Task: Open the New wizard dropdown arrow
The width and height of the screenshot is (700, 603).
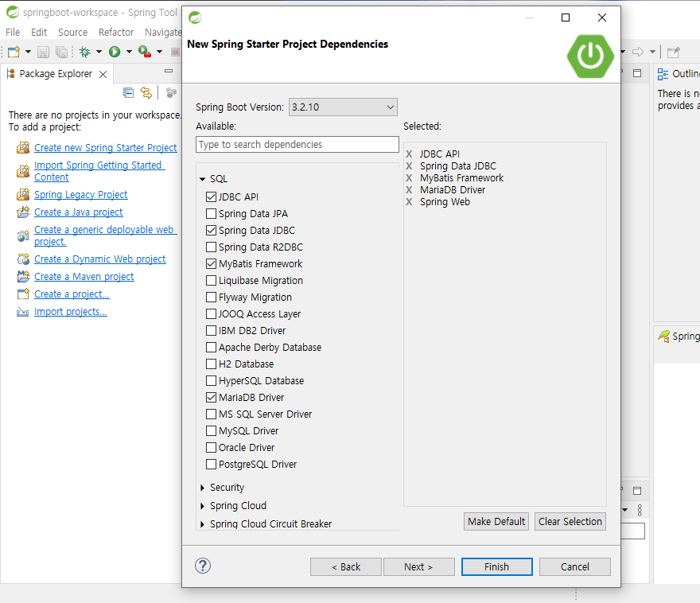Action: click(x=28, y=53)
